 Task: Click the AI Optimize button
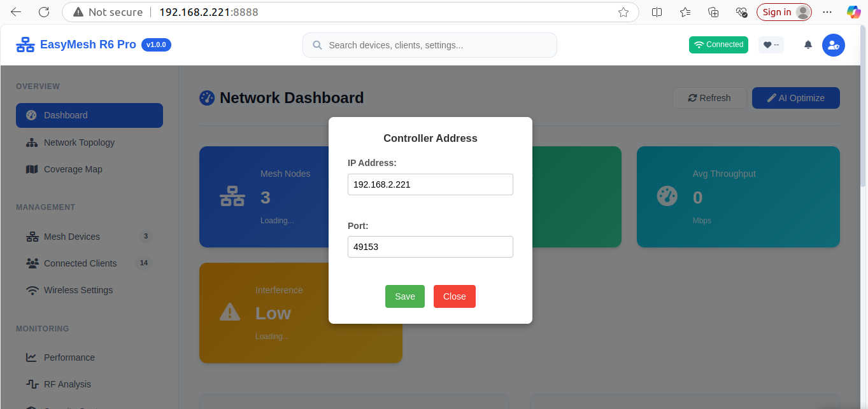795,98
